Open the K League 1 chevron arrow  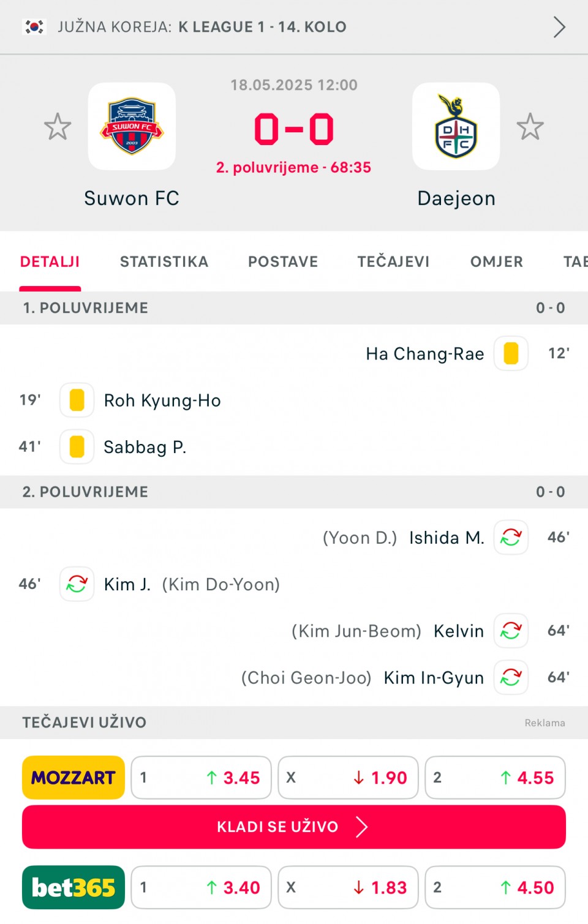coord(559,27)
